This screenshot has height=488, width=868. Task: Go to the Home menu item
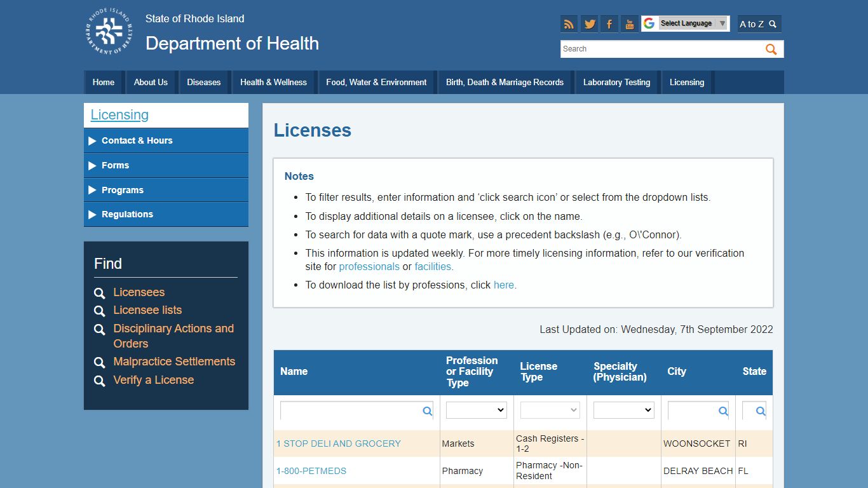click(x=104, y=82)
